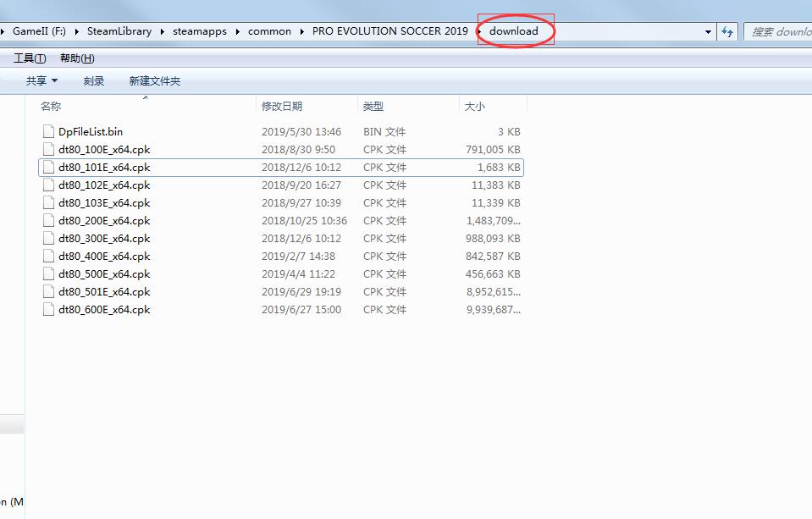The width and height of the screenshot is (812, 519).
Task: Click the search box in the folder window
Action: click(779, 32)
